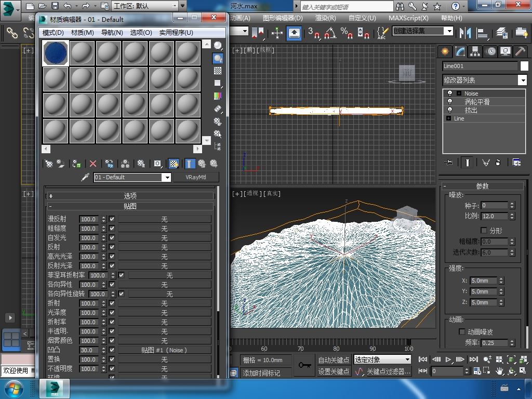Click the red X reset material icon

point(93,164)
